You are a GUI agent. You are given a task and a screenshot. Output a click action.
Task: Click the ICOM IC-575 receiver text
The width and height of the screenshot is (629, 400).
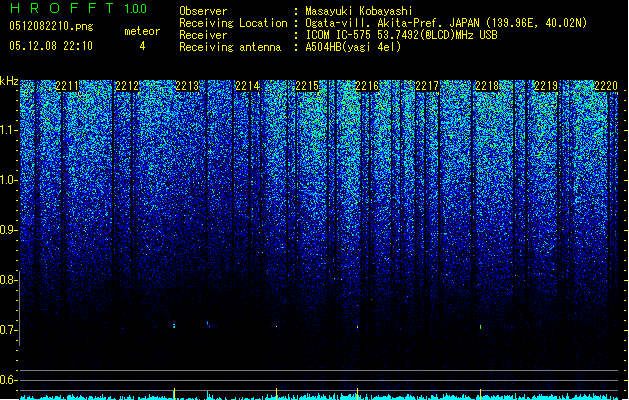[x=402, y=35]
